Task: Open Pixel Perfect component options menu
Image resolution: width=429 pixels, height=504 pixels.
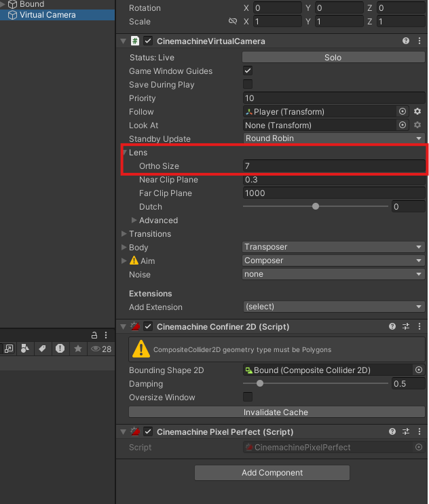Action: [x=419, y=431]
